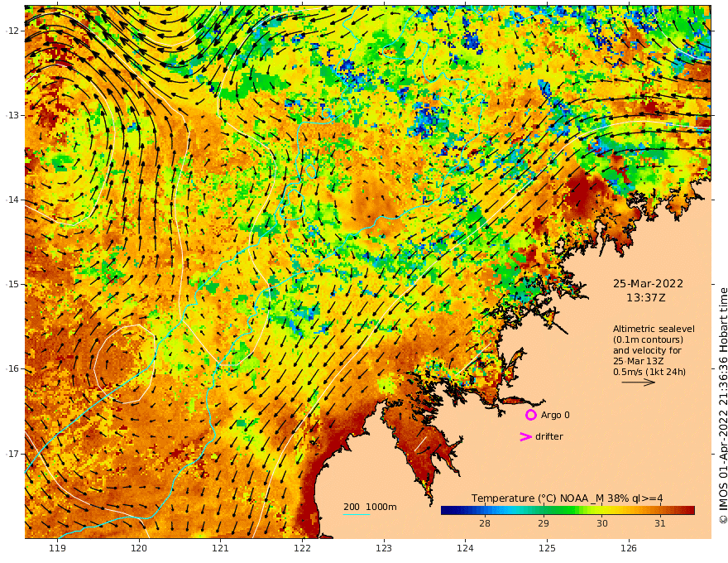Click the 126 longitude axis label
This screenshot has height=563, width=728.
tap(629, 548)
